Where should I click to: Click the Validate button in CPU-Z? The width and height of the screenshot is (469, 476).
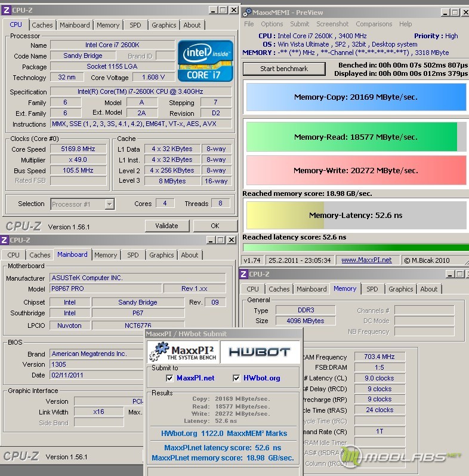(x=167, y=226)
